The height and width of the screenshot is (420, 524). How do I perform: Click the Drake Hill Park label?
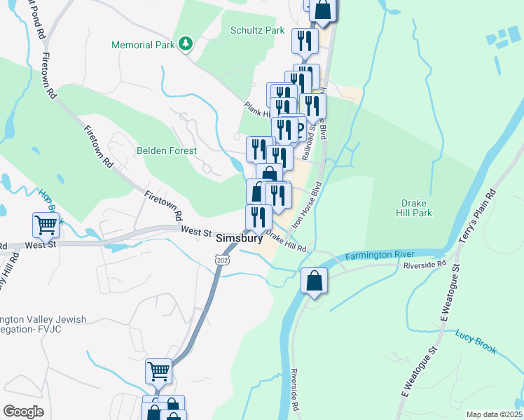(x=414, y=208)
